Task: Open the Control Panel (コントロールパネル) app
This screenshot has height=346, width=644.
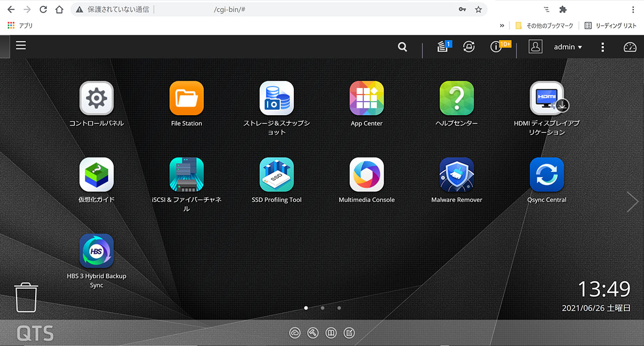Action: pos(96,98)
